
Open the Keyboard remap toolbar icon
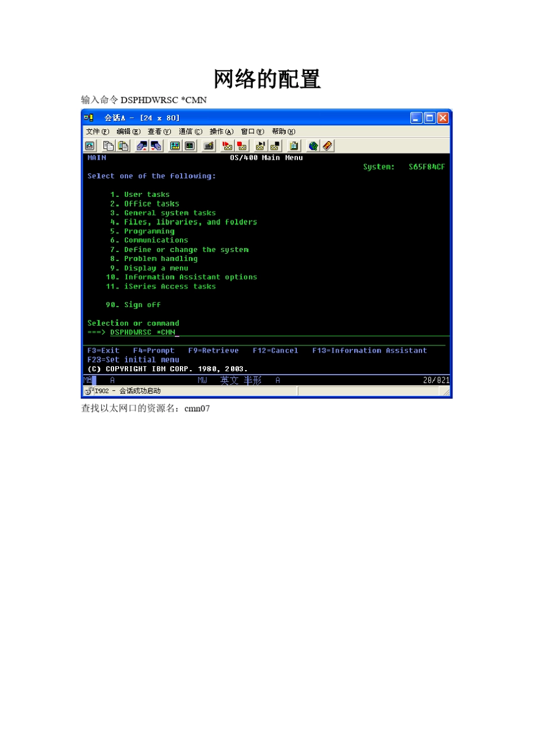point(209,146)
